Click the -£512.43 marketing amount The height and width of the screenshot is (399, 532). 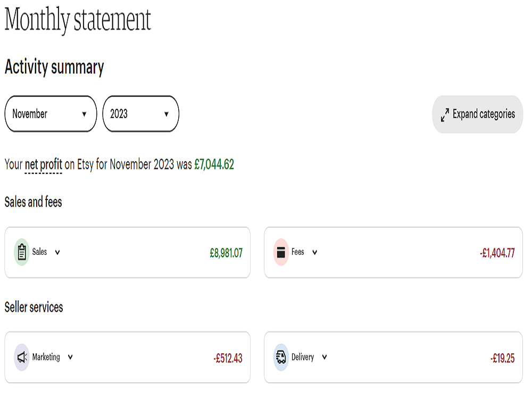click(x=228, y=358)
